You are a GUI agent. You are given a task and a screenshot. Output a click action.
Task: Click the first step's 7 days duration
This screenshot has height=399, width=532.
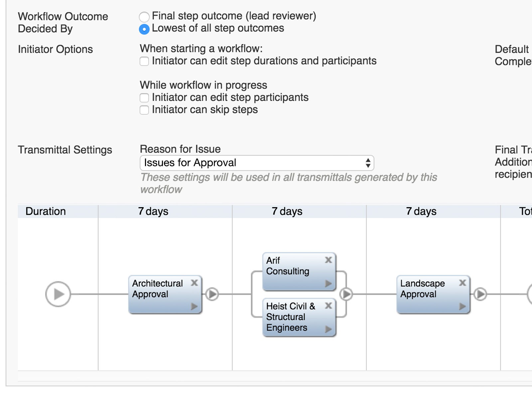coord(153,211)
